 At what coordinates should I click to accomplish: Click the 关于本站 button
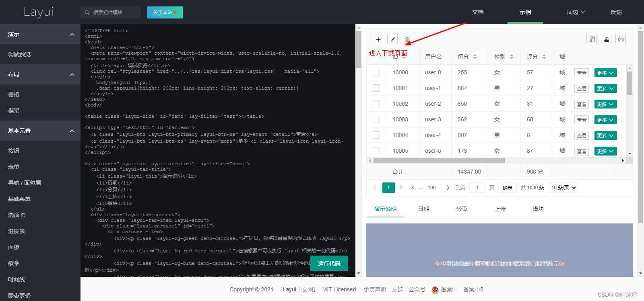click(165, 12)
